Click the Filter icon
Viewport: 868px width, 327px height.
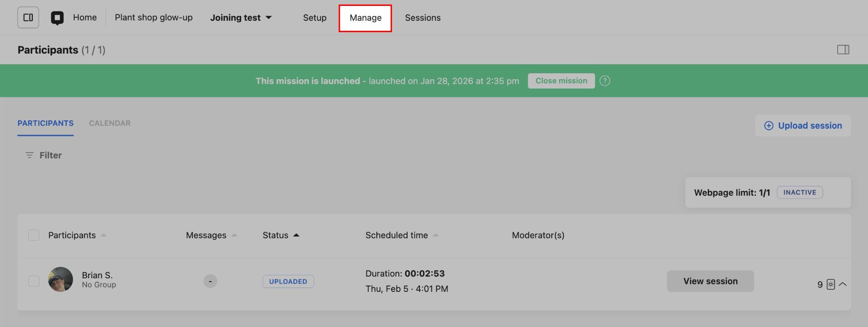[29, 155]
